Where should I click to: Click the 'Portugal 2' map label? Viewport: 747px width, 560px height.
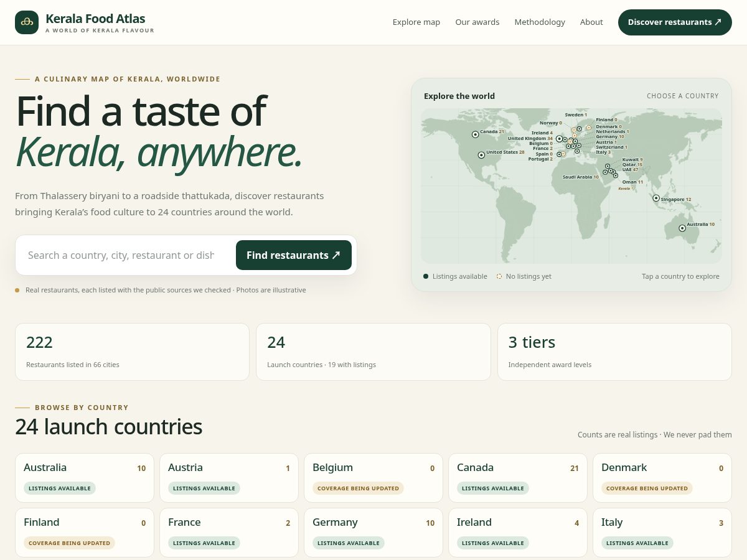point(540,159)
